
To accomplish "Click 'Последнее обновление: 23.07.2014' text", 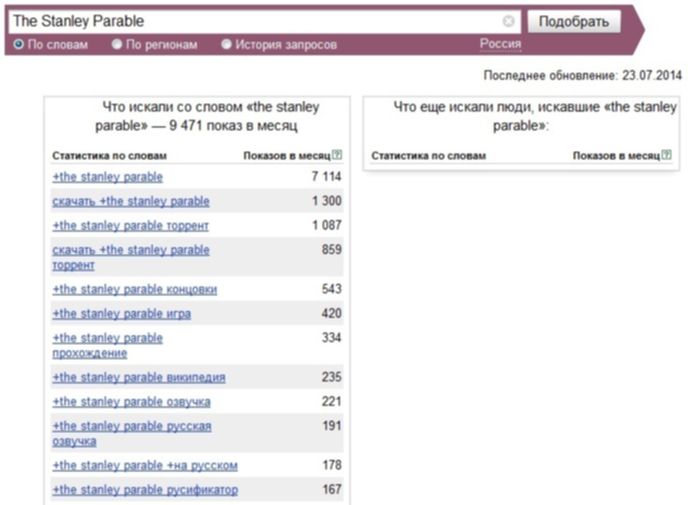I will pos(583,75).
